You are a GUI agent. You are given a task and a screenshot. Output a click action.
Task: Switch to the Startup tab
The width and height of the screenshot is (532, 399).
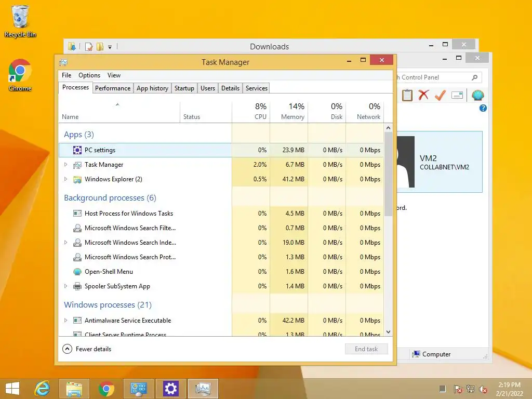184,88
